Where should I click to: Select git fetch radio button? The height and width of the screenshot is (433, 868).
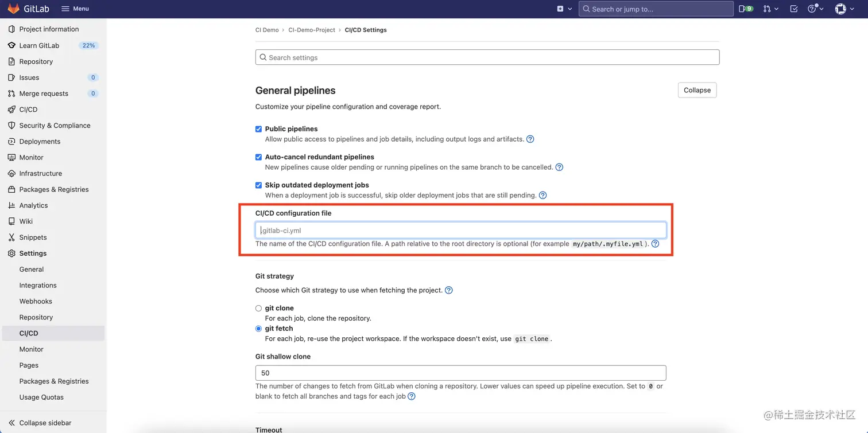tap(258, 329)
